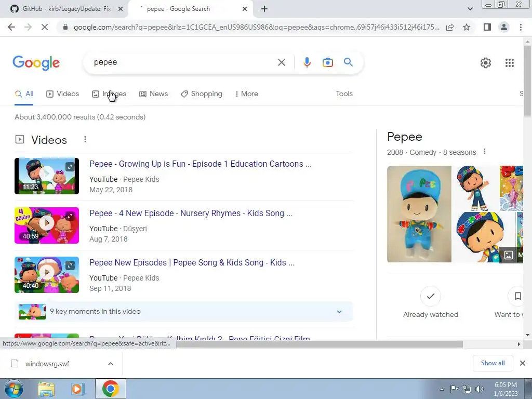Screen dimensions: 532x399
Task: Play the 40:59 video thumbnail
Action: [x=47, y=225]
